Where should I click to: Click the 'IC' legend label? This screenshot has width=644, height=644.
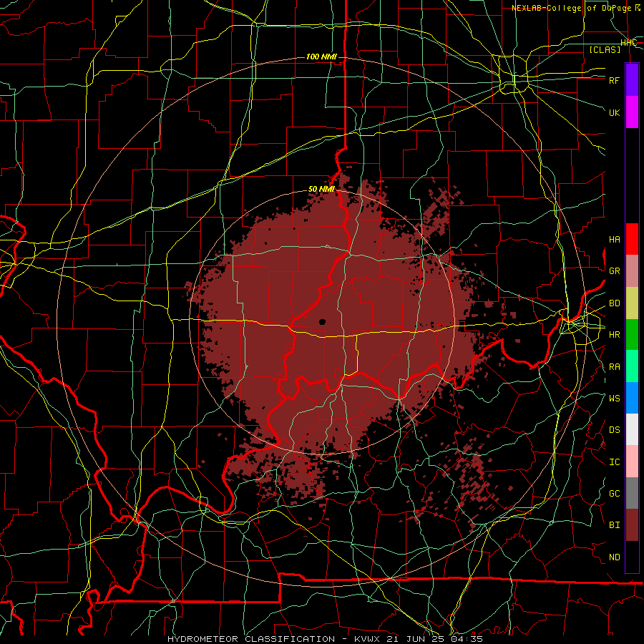coord(614,462)
